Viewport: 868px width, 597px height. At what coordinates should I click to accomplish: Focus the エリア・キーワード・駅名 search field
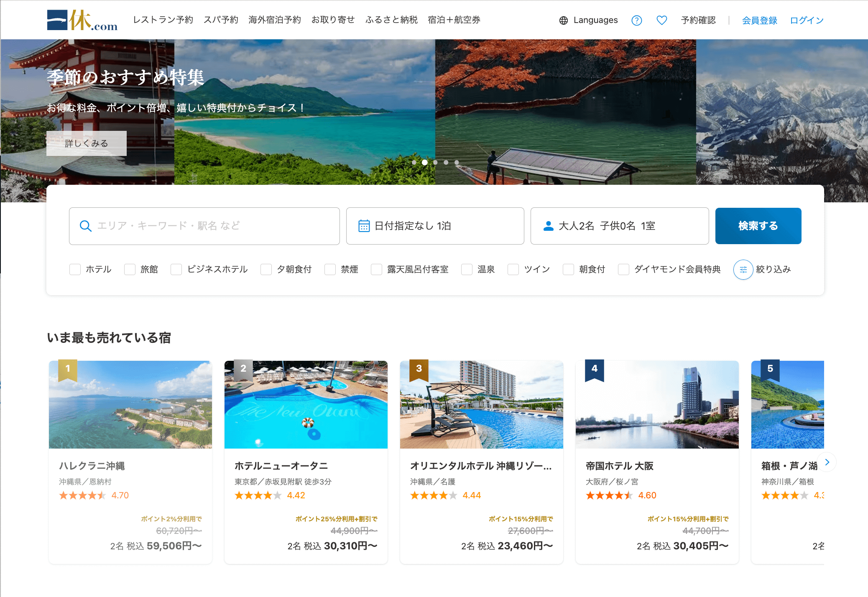point(204,226)
